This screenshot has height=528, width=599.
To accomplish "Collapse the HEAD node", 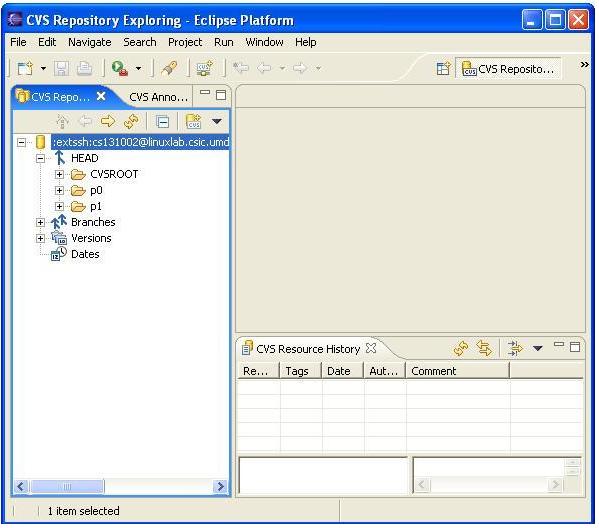I will [x=41, y=159].
